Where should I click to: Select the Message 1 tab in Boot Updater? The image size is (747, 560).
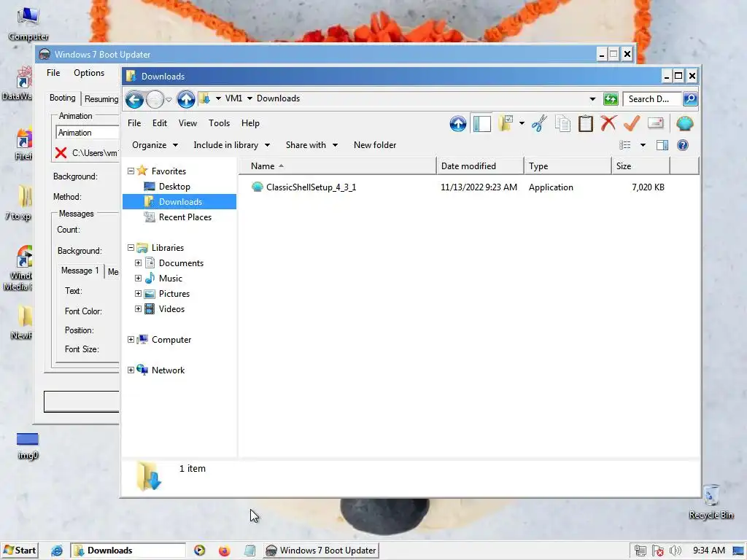80,271
